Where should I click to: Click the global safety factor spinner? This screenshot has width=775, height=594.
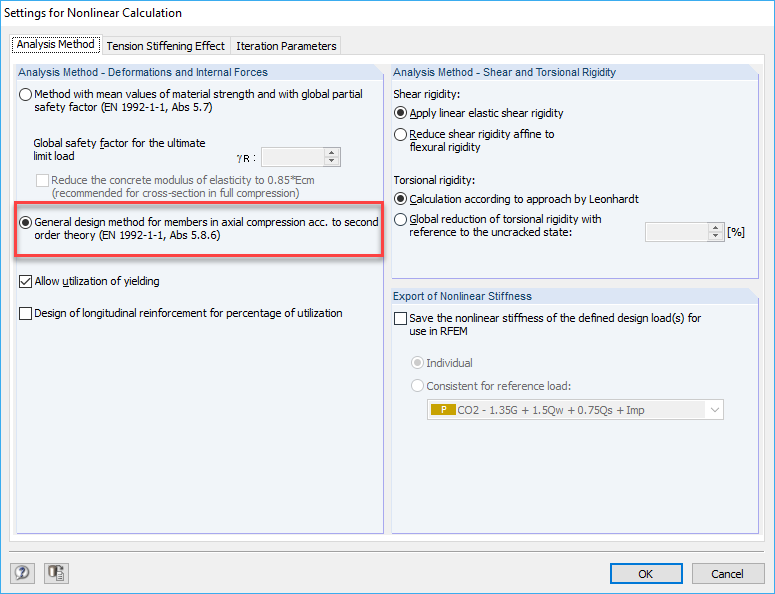tap(332, 157)
